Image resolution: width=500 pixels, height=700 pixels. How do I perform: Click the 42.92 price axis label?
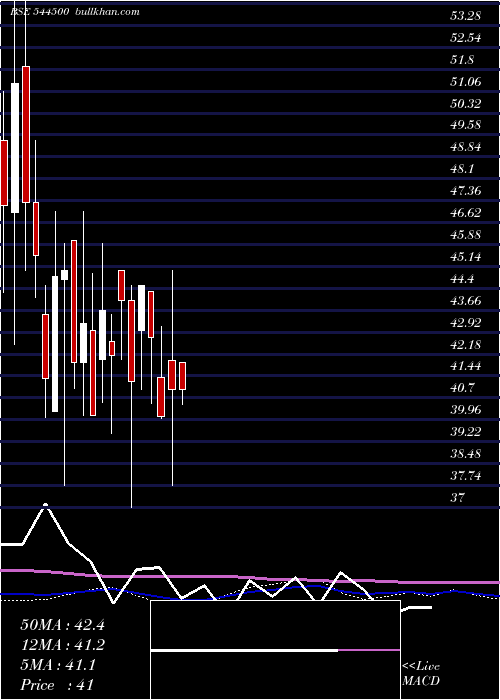(x=466, y=323)
